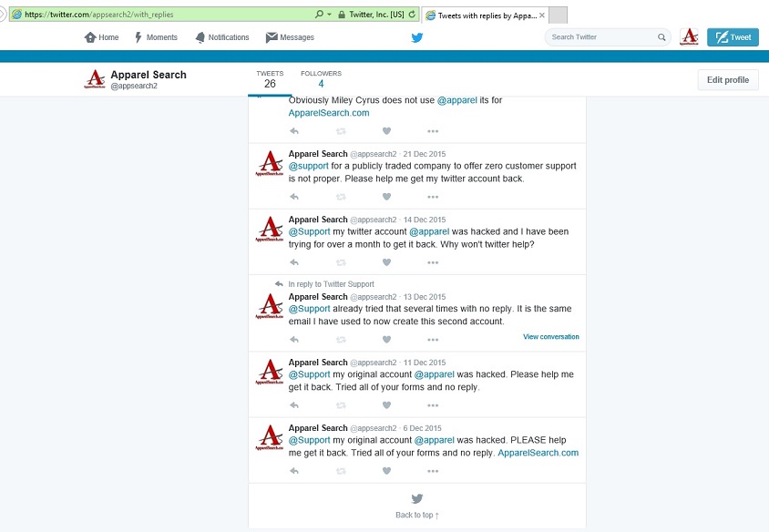
Task: Open more options on 6 Dec 2015 tweet
Action: (x=433, y=471)
